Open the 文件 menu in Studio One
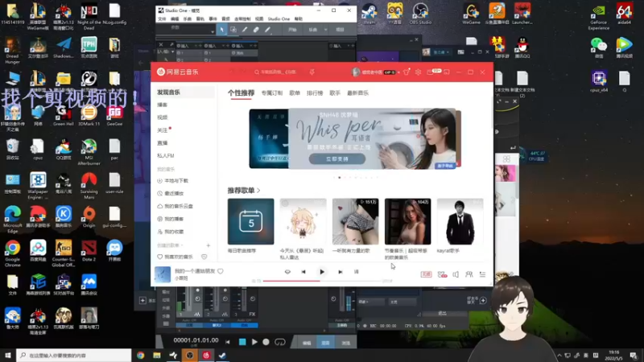 pos(162,19)
